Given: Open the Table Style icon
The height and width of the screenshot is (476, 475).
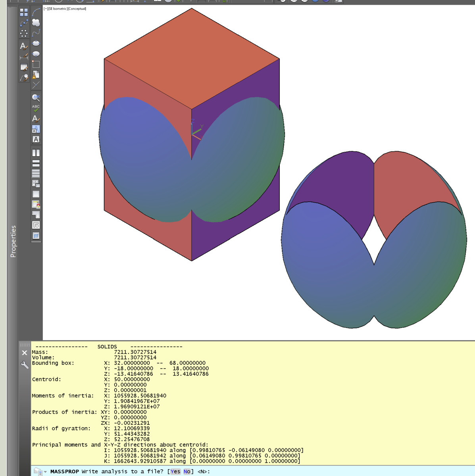Looking at the screenshot, I should tap(24, 67).
